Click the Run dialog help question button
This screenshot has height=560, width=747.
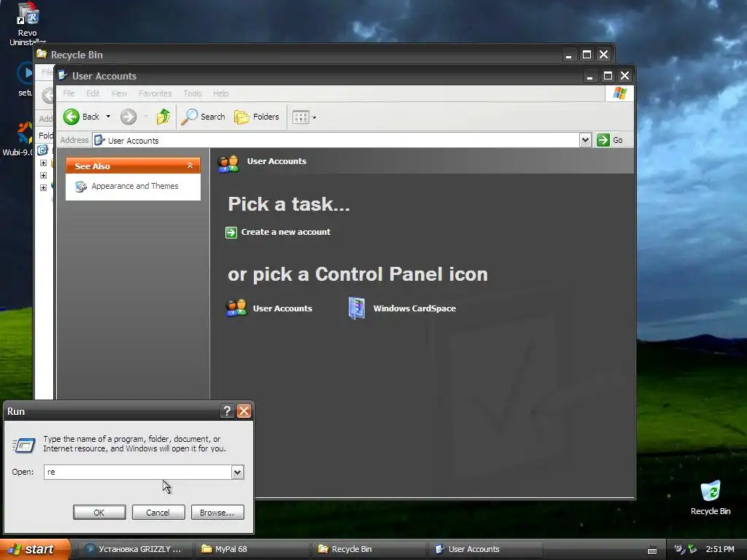228,411
